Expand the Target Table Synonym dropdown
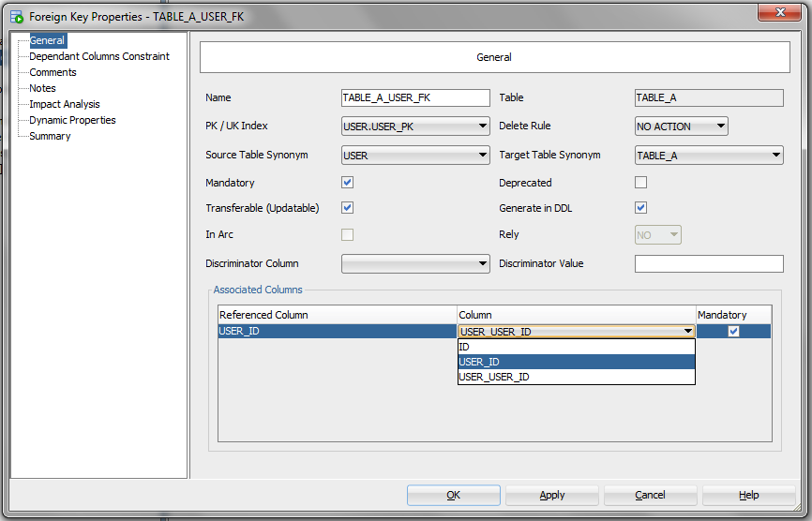The image size is (812, 521). tap(709, 156)
